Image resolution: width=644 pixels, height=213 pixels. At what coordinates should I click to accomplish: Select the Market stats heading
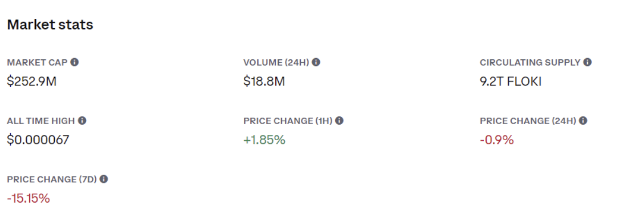pos(50,24)
